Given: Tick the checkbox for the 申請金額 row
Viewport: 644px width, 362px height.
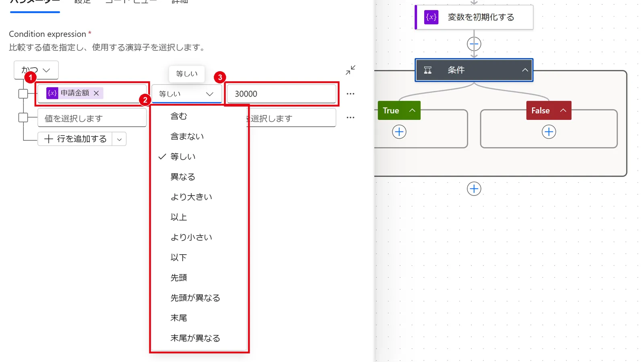Looking at the screenshot, I should pos(23,94).
